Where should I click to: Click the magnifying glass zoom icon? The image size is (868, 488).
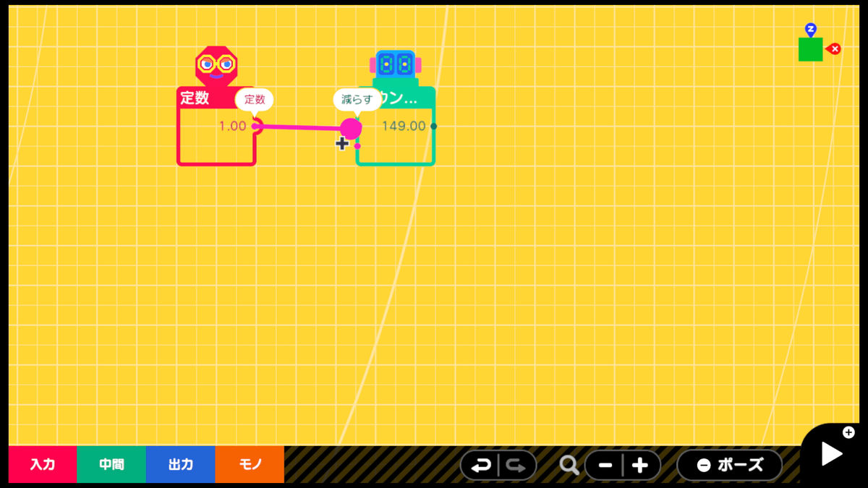[569, 466]
